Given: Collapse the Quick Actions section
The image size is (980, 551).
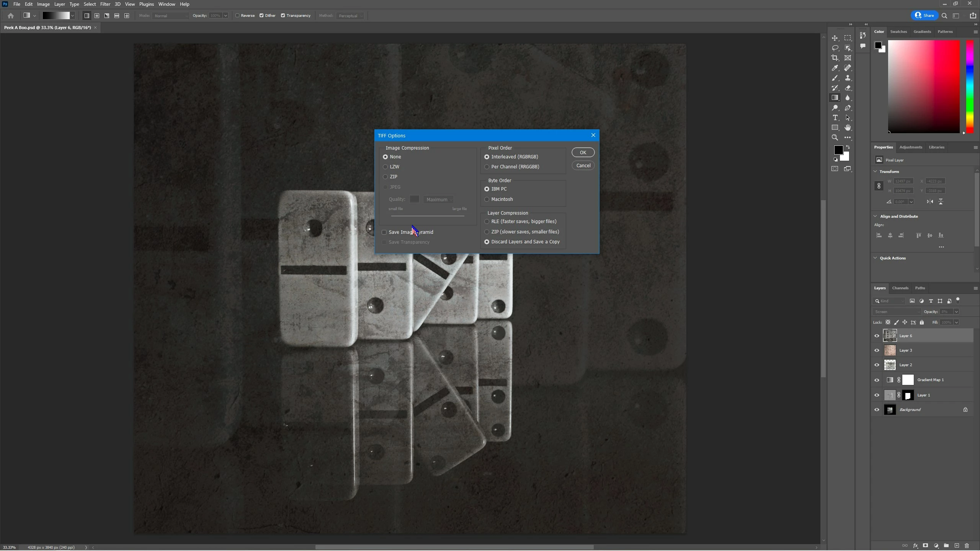Looking at the screenshot, I should (875, 258).
